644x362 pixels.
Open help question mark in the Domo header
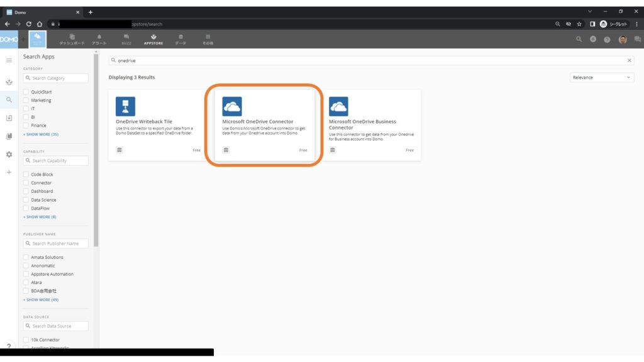pyautogui.click(x=607, y=40)
